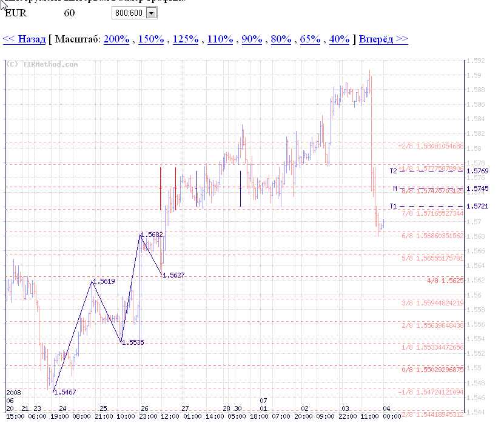Viewport: 504px width, 423px height.
Task: Click the T1 target value 1.5721
Action: tap(478, 206)
